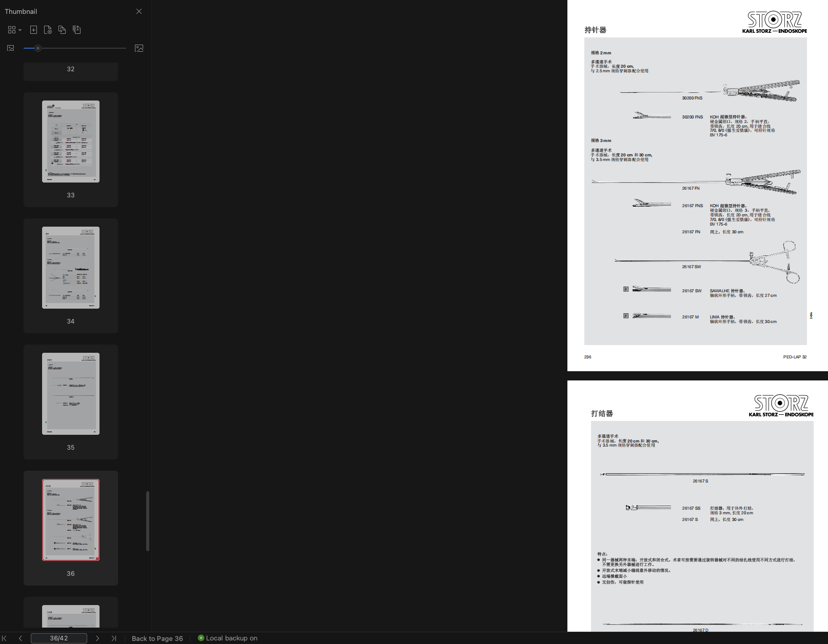828x644 pixels.
Task: Select page 33 thumbnail
Action: 71,142
